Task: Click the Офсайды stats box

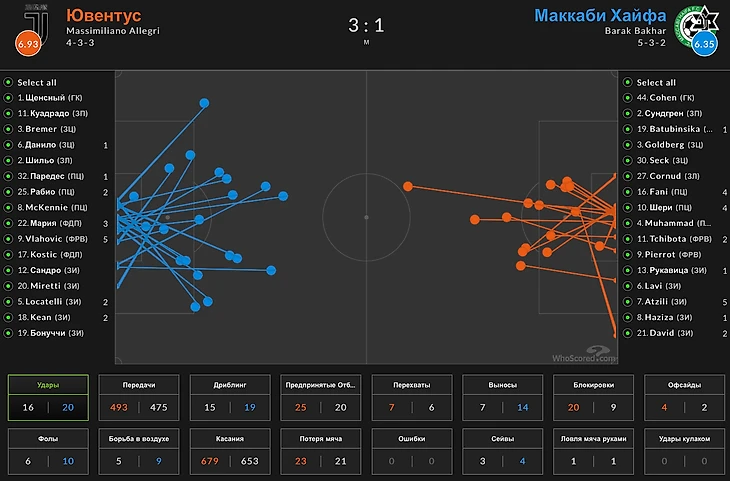Action: coord(684,397)
